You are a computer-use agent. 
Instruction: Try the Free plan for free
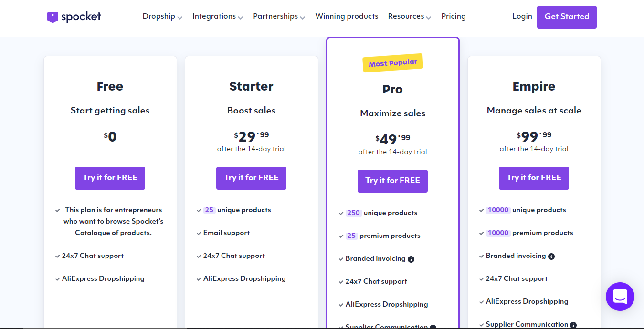[x=110, y=178]
